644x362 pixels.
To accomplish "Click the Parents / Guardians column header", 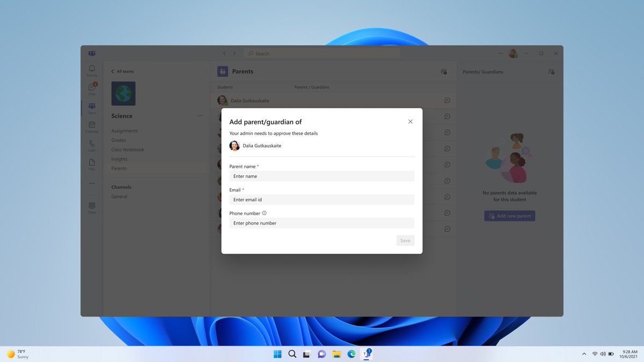I will (x=312, y=87).
